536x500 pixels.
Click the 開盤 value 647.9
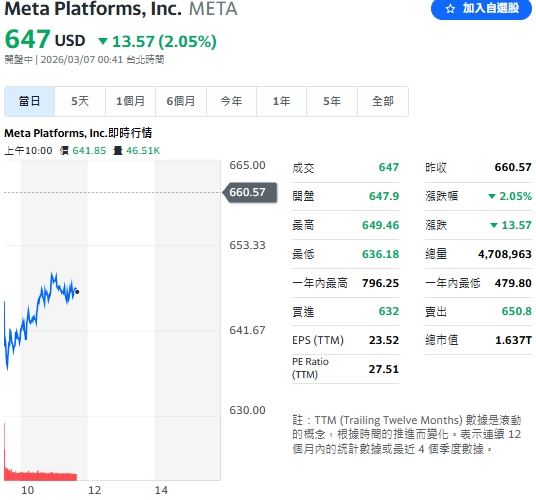tap(384, 196)
